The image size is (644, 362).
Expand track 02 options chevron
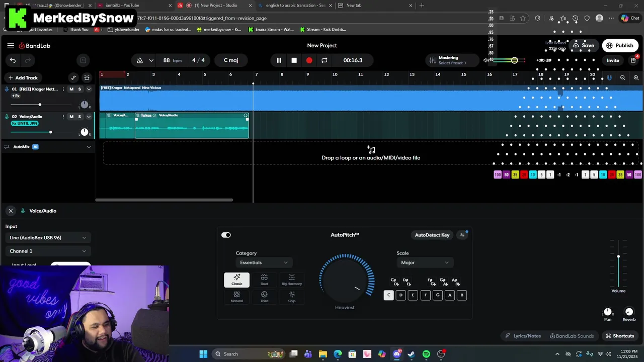click(x=89, y=117)
